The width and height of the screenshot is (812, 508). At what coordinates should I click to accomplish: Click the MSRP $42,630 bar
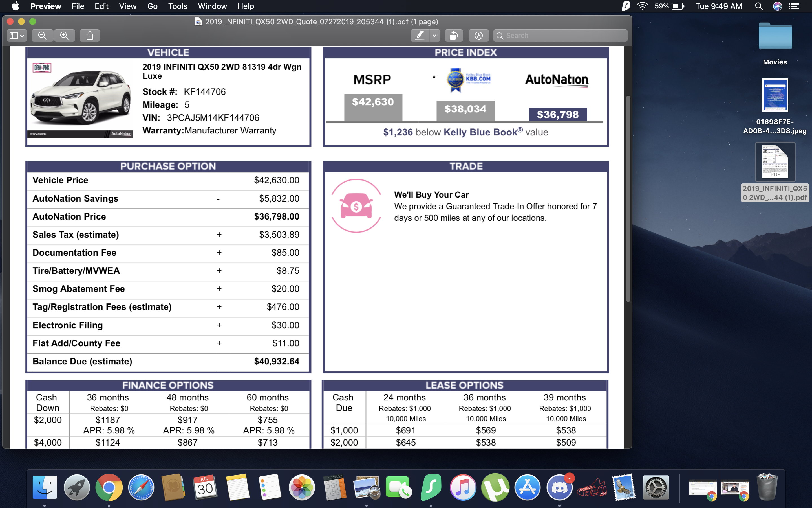pyautogui.click(x=373, y=108)
